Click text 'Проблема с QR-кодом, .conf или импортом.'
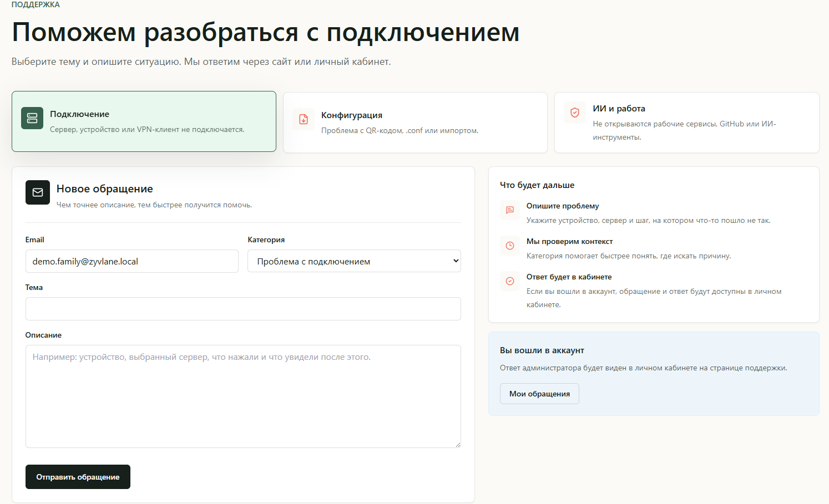Image resolution: width=829 pixels, height=504 pixels. 400,131
